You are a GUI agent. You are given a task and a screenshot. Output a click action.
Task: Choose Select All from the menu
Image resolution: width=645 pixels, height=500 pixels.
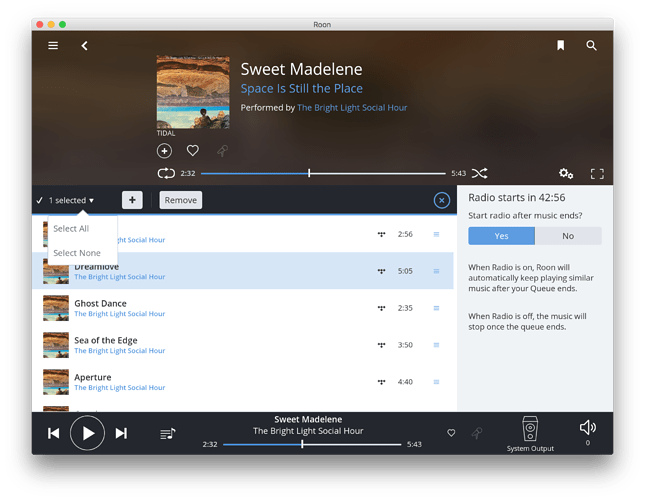(x=71, y=229)
